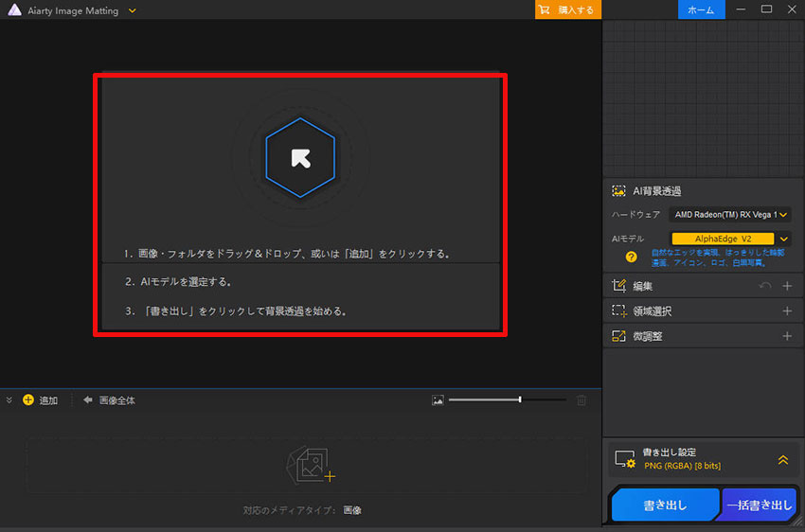
Task: Click the thumbnail size image icon
Action: 438,400
